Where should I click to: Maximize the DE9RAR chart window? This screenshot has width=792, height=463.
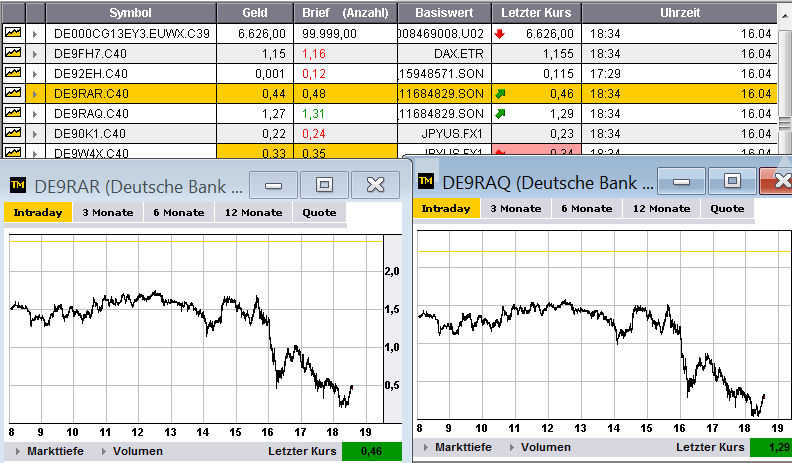324,185
